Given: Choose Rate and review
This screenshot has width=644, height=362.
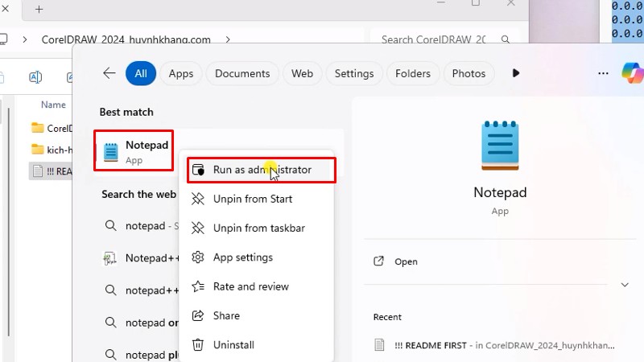Looking at the screenshot, I should click(x=250, y=286).
